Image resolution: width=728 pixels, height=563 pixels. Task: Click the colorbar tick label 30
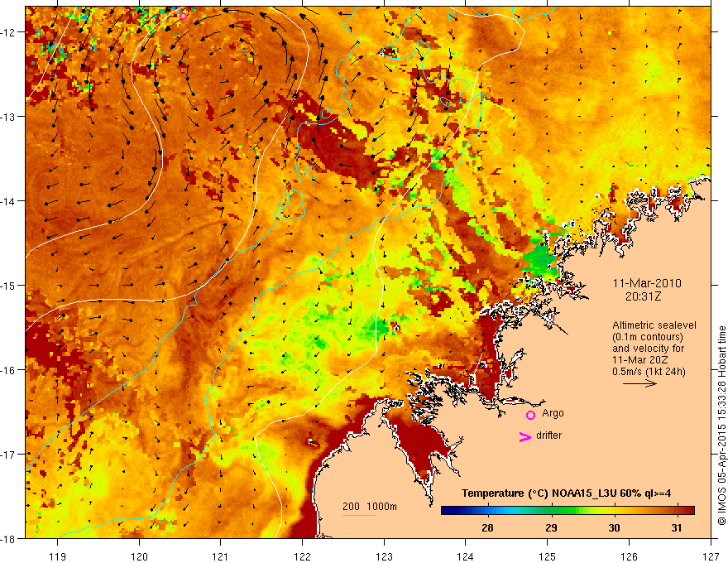click(x=614, y=527)
